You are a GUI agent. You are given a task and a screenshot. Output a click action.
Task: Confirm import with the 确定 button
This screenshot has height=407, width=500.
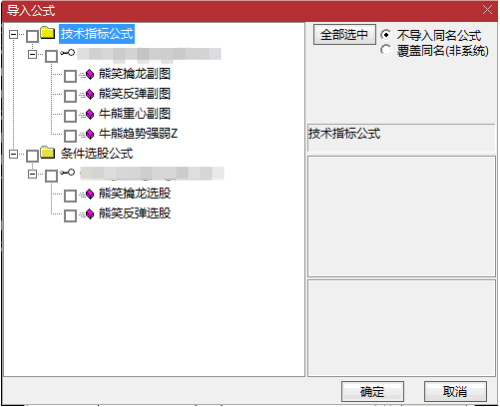[372, 391]
